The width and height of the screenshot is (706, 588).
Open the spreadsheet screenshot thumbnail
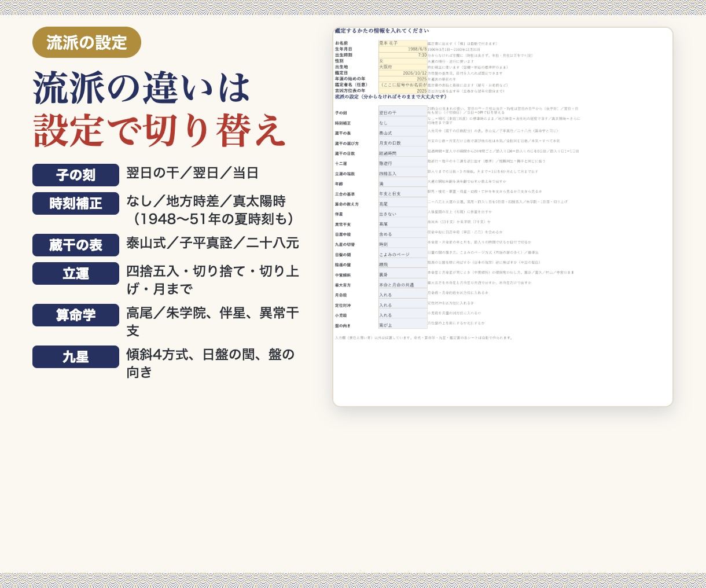tap(503, 216)
